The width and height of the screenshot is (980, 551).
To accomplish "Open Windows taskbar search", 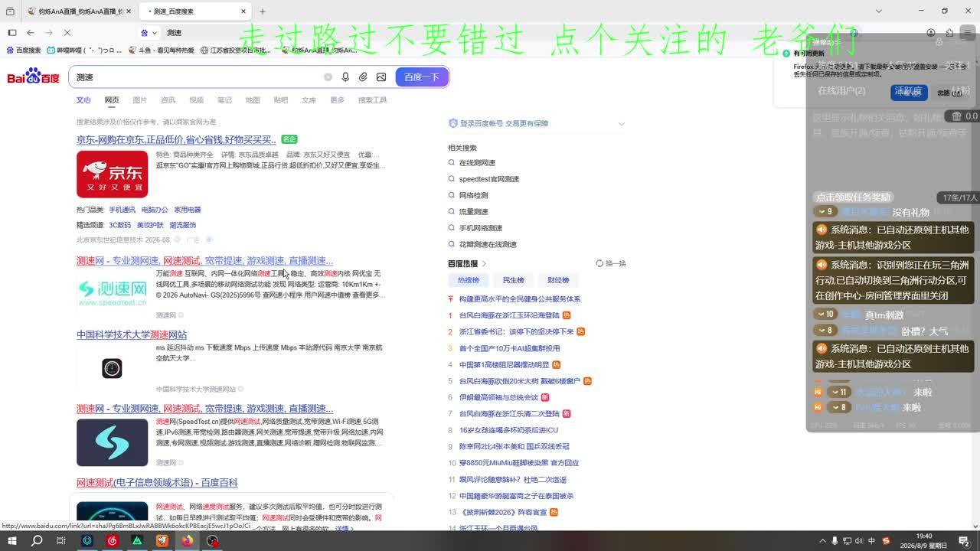I will (37, 541).
